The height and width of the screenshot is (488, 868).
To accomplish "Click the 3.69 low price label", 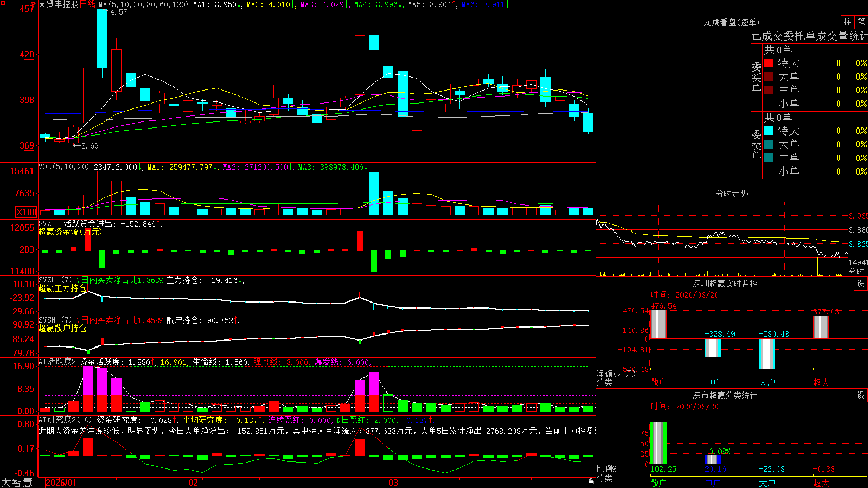I will tap(90, 146).
